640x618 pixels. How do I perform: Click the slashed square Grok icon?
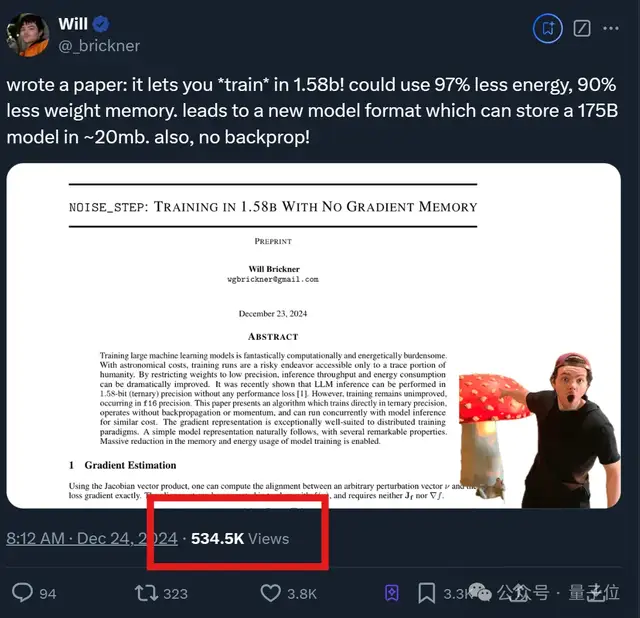(x=582, y=28)
